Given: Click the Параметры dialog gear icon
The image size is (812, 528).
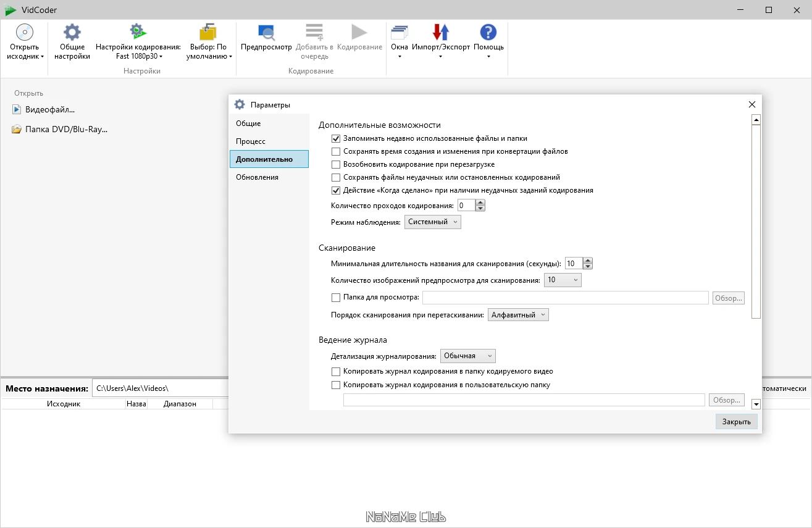Looking at the screenshot, I should pyautogui.click(x=240, y=104).
